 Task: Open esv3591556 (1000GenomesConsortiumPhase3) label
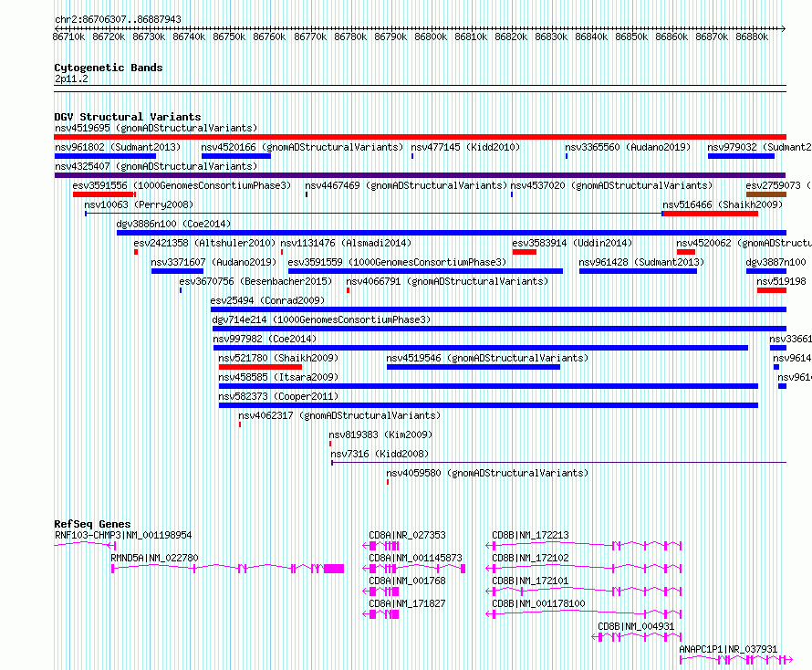(x=182, y=185)
